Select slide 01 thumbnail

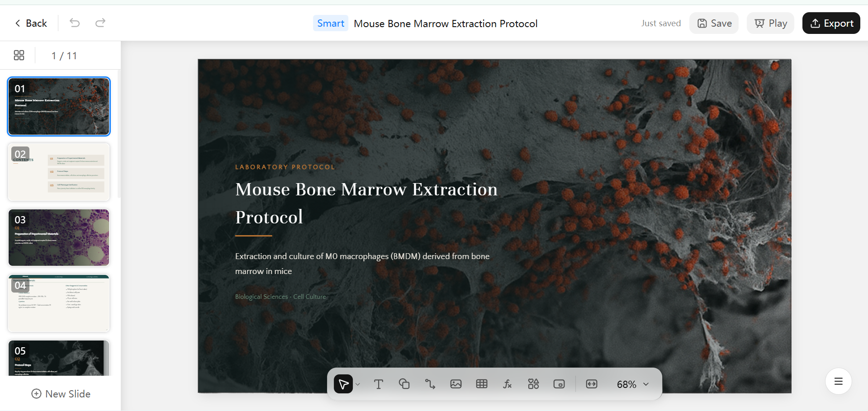coord(59,106)
